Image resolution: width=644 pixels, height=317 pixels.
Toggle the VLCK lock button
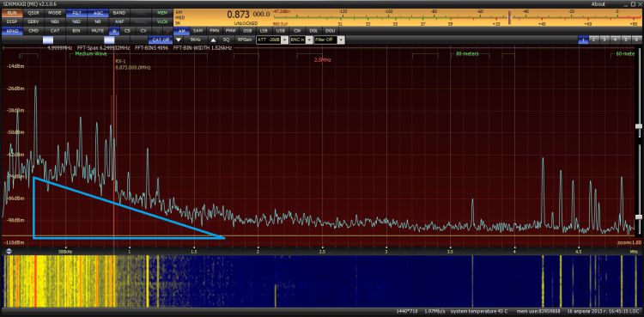pos(162,21)
